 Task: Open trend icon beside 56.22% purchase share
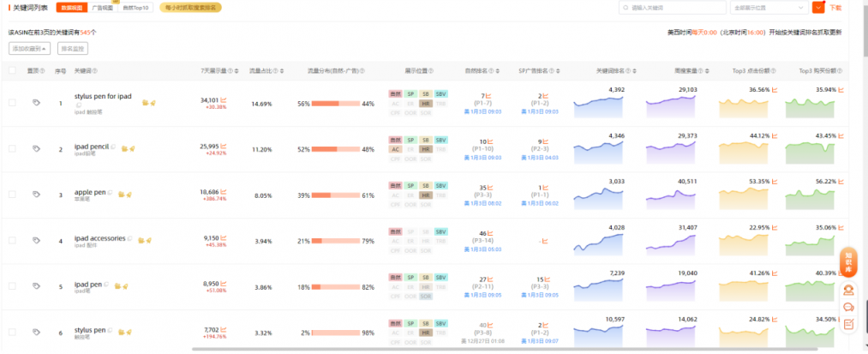click(x=841, y=181)
